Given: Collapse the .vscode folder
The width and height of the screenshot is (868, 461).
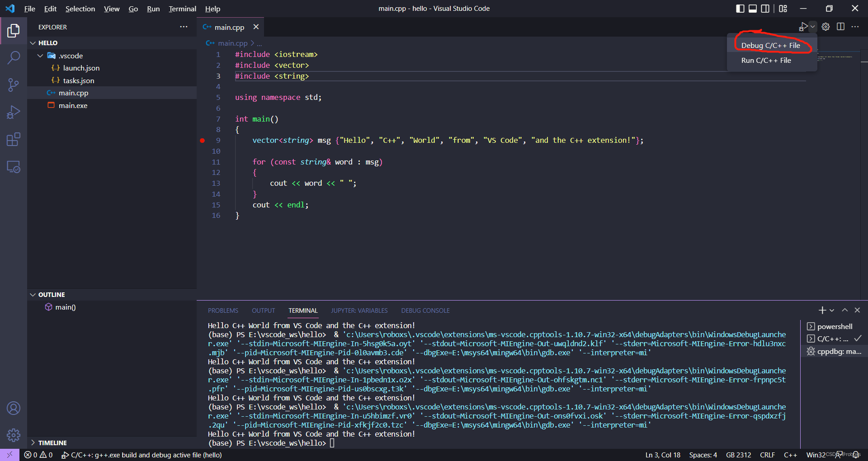Looking at the screenshot, I should 40,55.
